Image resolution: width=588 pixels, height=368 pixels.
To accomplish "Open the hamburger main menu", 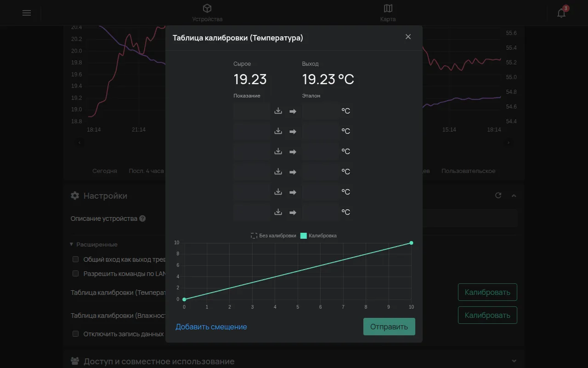I will (27, 13).
